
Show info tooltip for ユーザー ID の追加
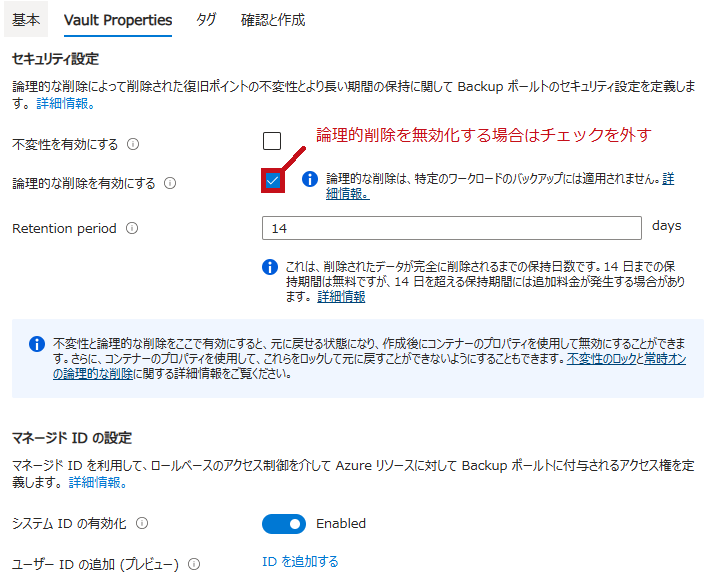(x=194, y=564)
